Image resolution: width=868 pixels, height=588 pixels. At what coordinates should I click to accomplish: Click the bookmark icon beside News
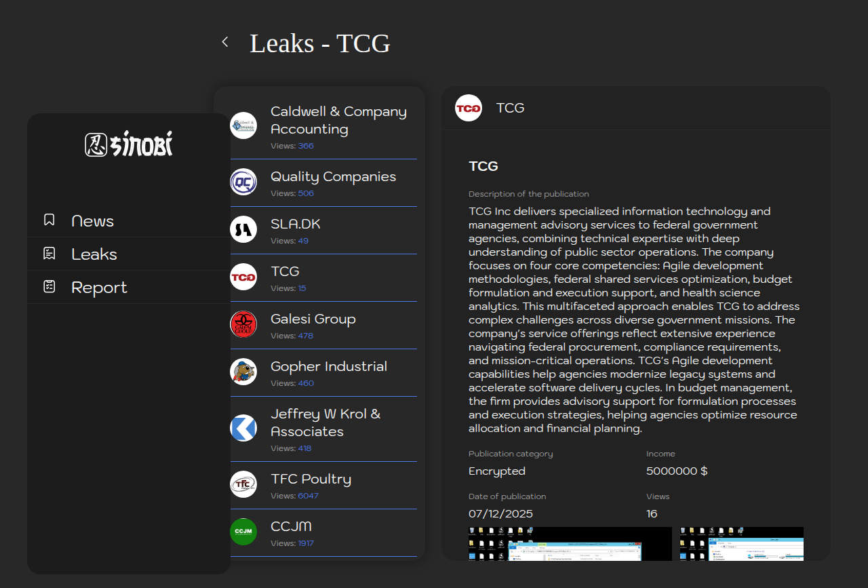click(x=49, y=220)
